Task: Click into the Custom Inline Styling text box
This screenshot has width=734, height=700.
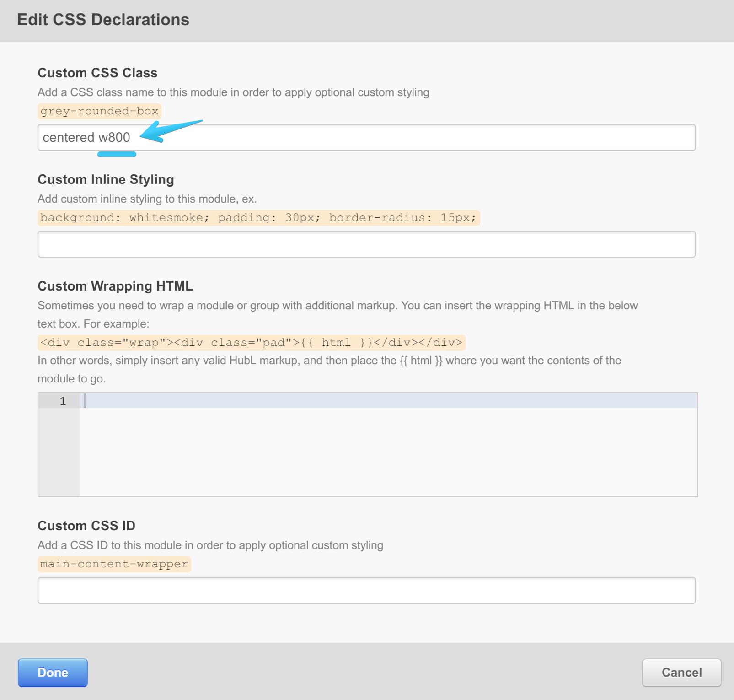Action: click(x=366, y=244)
